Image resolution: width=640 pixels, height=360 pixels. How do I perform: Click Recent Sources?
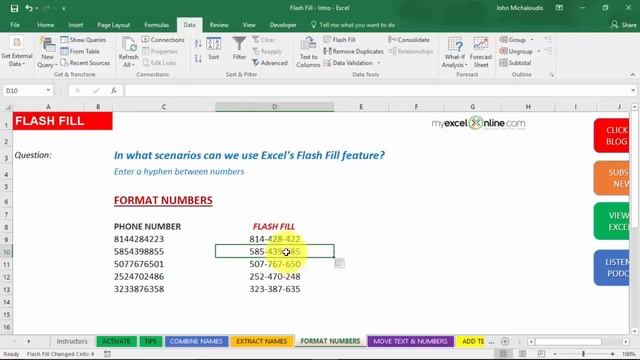click(85, 63)
